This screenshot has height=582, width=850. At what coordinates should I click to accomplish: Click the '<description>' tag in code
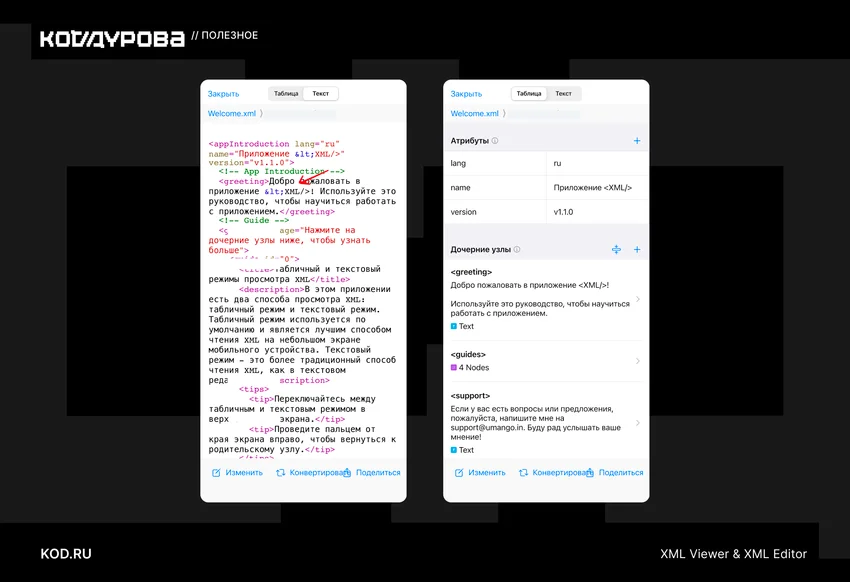271,289
